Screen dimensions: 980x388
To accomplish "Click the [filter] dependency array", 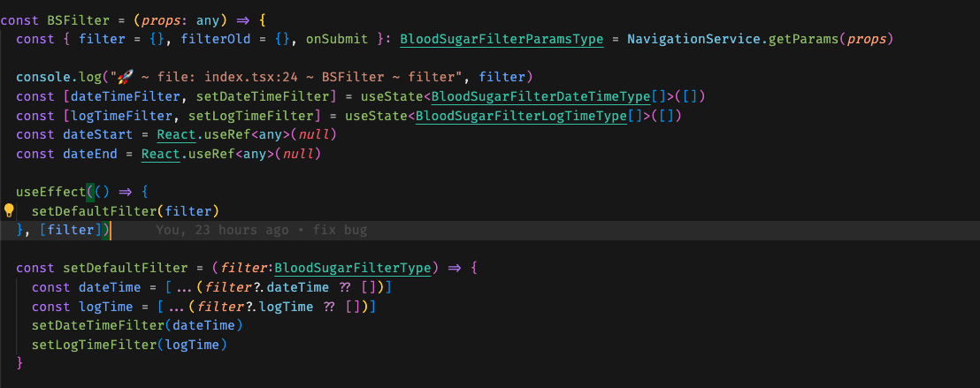I will point(71,231).
